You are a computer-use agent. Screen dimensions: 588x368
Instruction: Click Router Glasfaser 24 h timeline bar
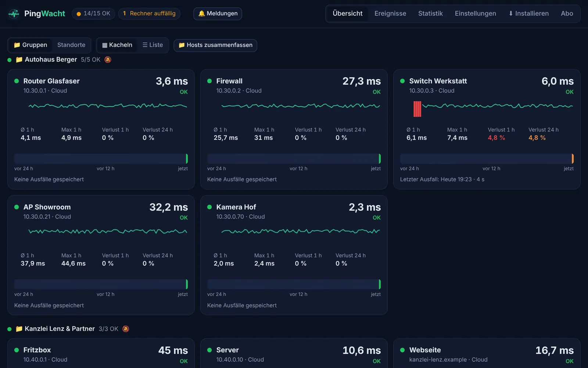pyautogui.click(x=101, y=159)
